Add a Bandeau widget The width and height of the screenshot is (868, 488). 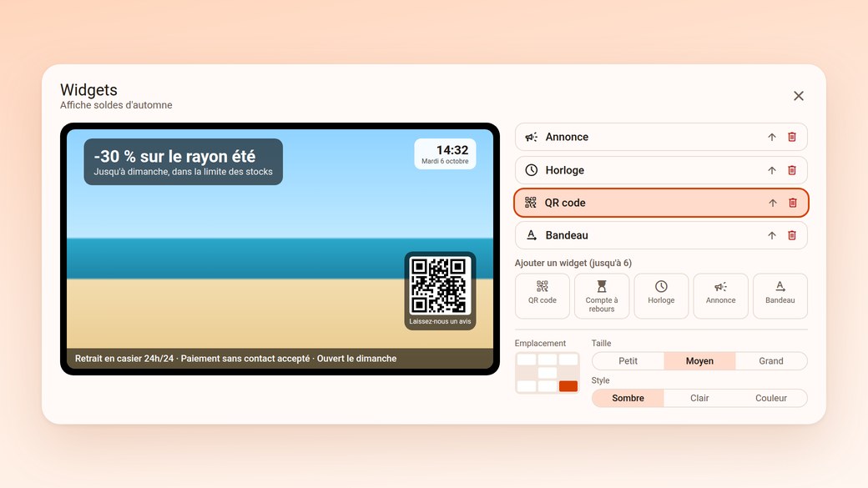click(780, 296)
